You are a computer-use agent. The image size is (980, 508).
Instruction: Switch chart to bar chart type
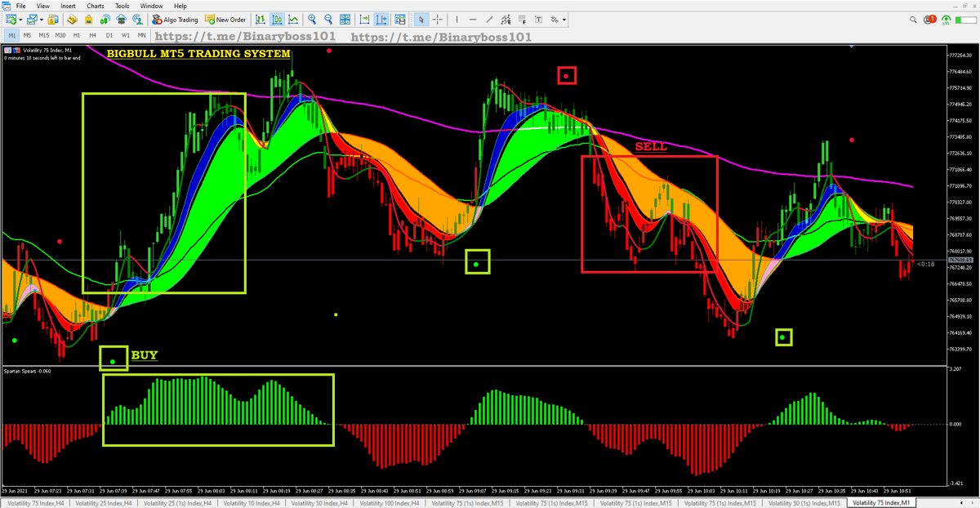click(x=260, y=20)
